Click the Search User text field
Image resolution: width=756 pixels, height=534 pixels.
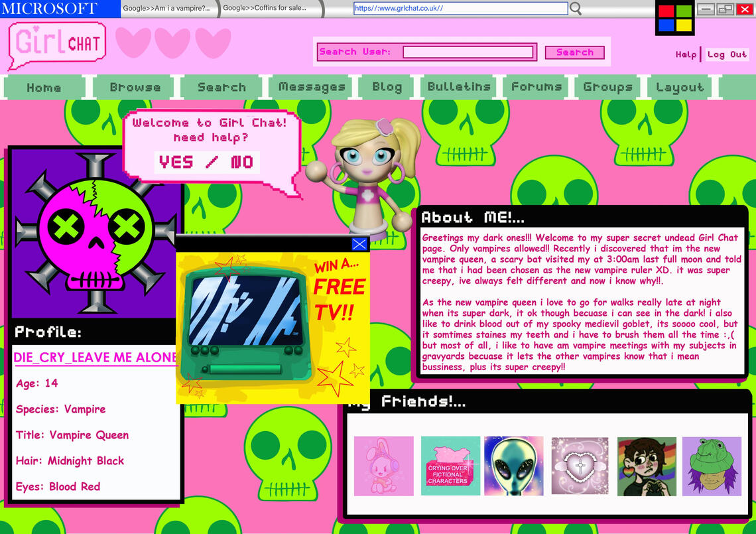point(468,52)
